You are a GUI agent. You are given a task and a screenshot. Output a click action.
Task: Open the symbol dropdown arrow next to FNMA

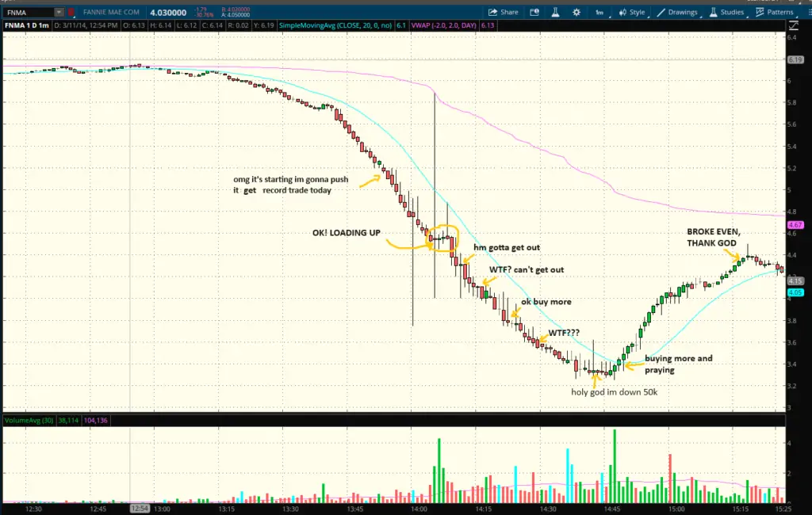click(x=59, y=13)
